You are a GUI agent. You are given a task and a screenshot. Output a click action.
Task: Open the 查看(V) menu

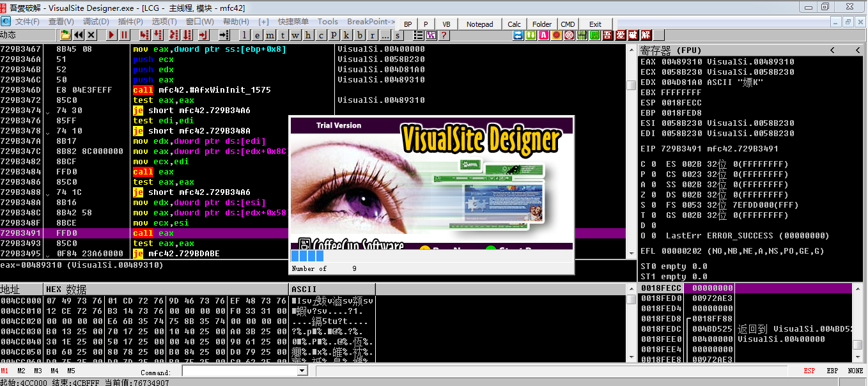pos(61,21)
